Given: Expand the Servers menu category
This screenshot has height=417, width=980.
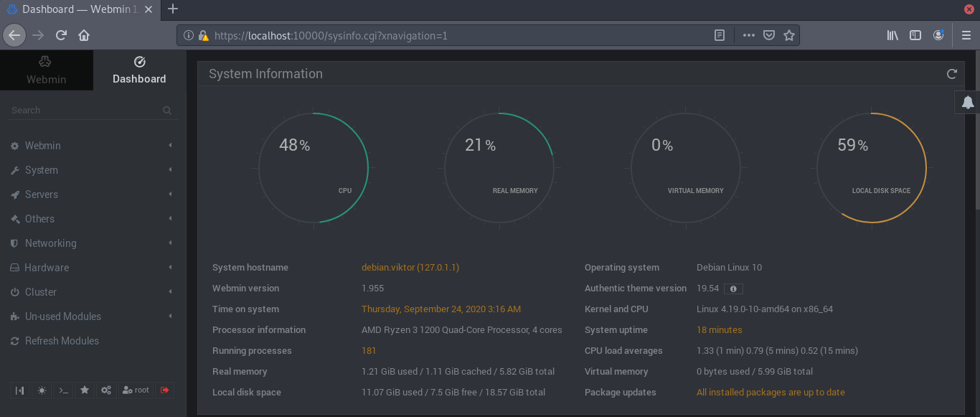Looking at the screenshot, I should pos(42,195).
